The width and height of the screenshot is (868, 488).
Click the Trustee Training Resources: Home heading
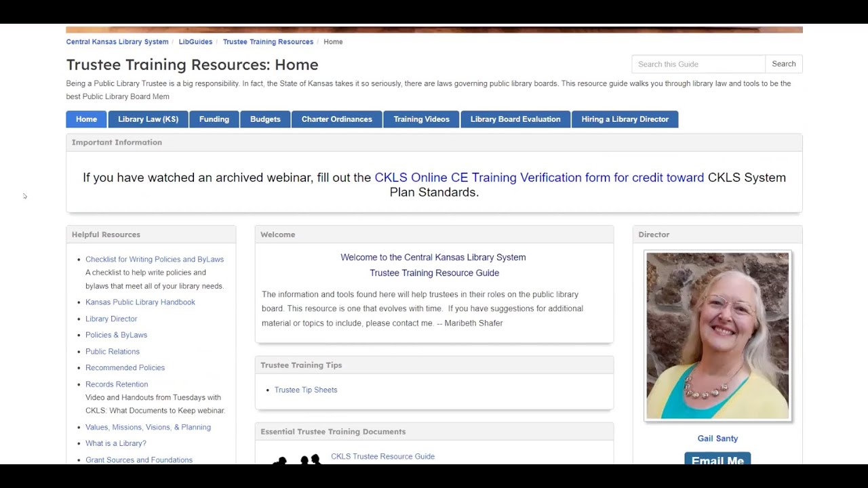(x=192, y=64)
